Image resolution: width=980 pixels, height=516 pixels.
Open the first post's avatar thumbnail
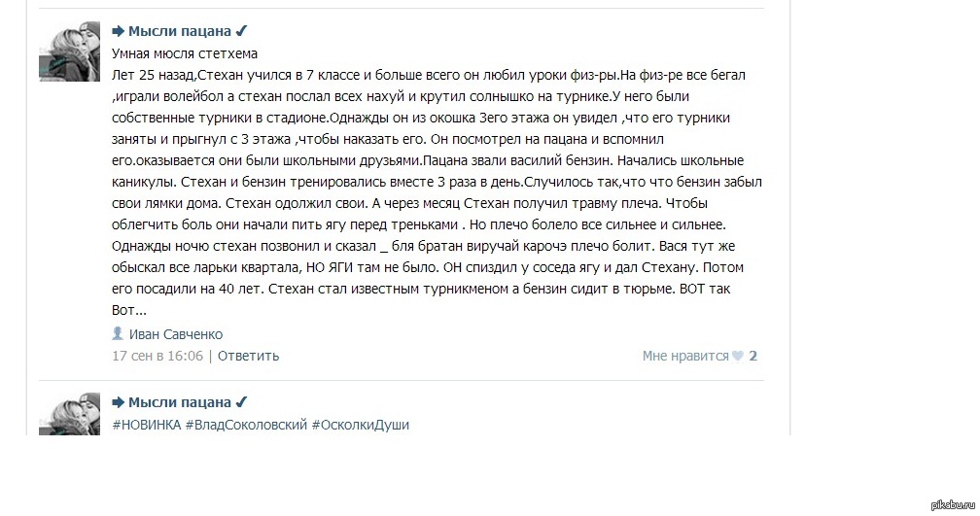(69, 51)
